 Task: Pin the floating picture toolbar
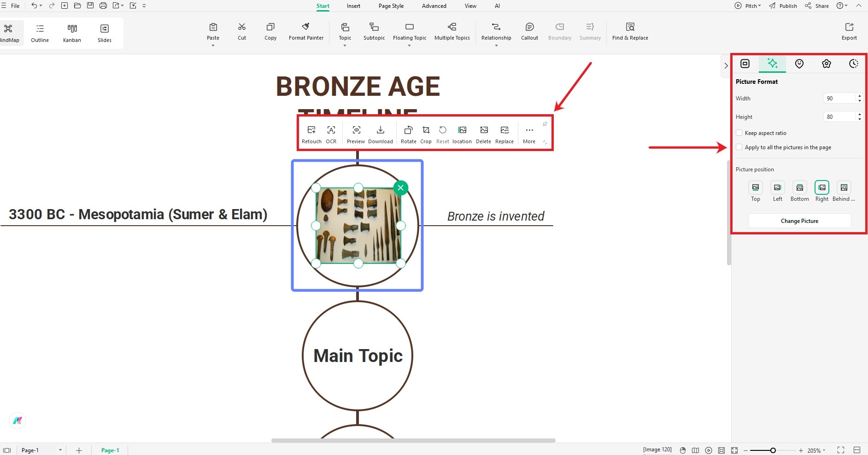(545, 124)
